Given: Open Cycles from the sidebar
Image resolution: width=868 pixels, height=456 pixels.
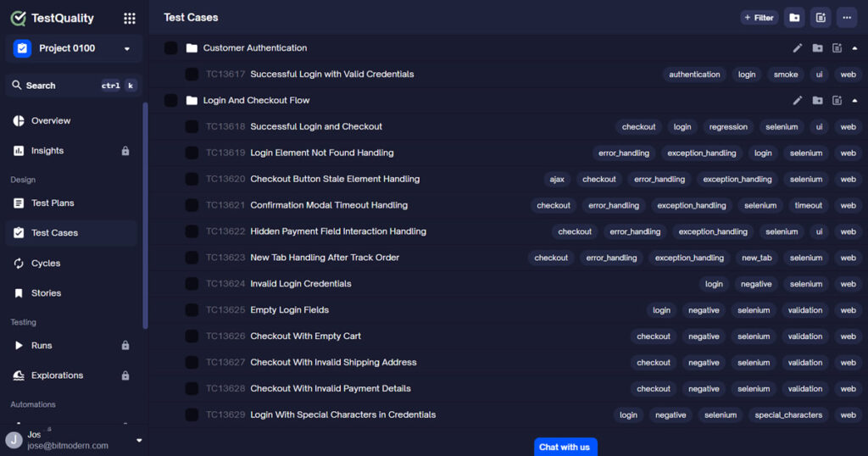Looking at the screenshot, I should pos(46,264).
